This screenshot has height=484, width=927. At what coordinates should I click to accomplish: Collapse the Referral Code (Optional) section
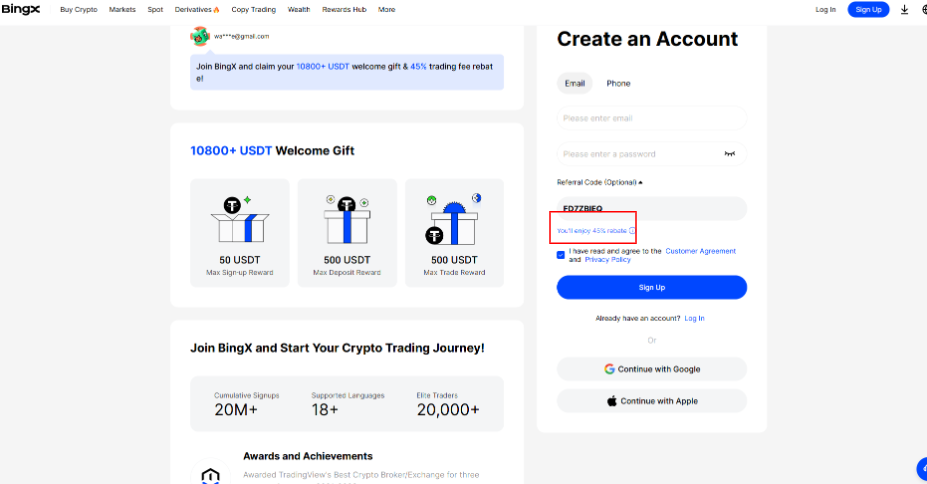click(599, 182)
